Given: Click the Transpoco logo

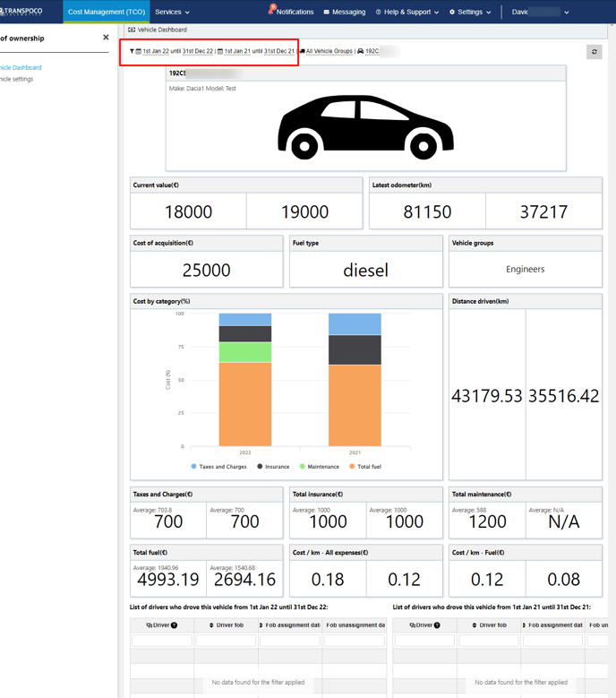Looking at the screenshot, I should [21, 11].
